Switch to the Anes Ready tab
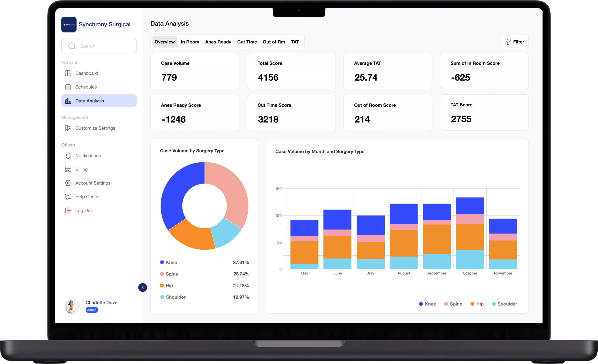598x364 pixels. (218, 42)
